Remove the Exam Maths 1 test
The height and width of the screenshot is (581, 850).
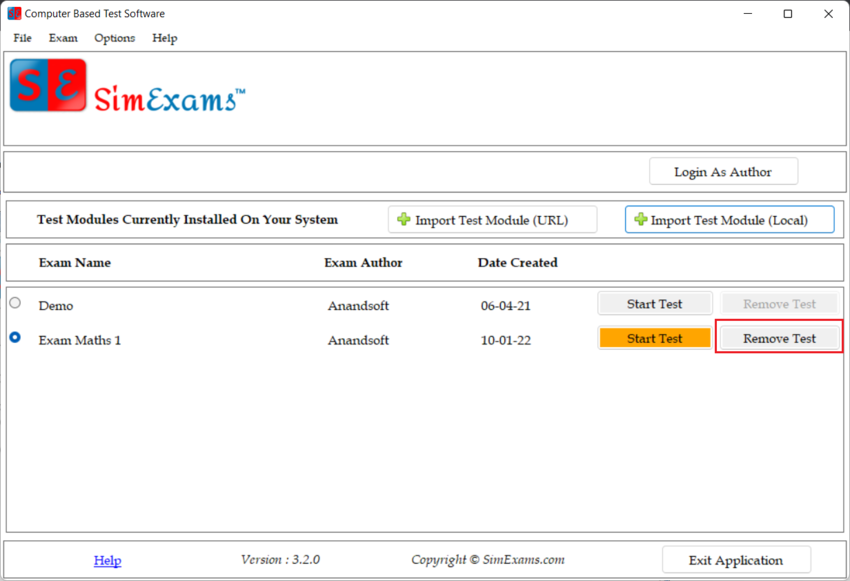point(779,338)
